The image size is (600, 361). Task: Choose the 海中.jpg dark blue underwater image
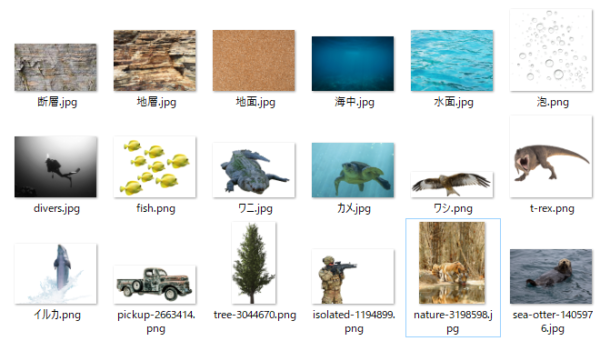(x=353, y=64)
